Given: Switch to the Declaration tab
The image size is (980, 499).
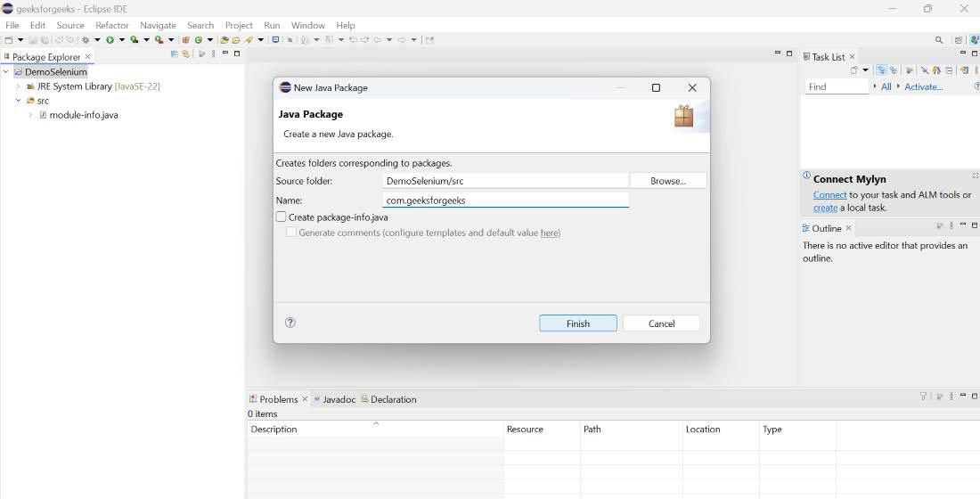Looking at the screenshot, I should tap(388, 399).
